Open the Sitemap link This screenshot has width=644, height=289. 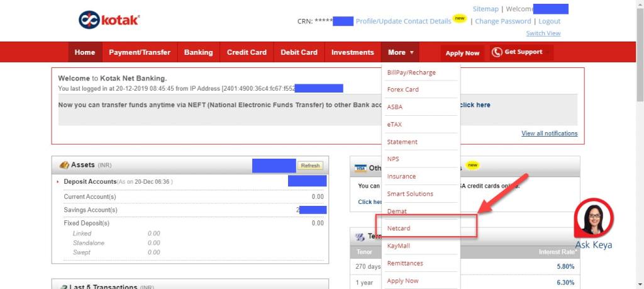[486, 9]
